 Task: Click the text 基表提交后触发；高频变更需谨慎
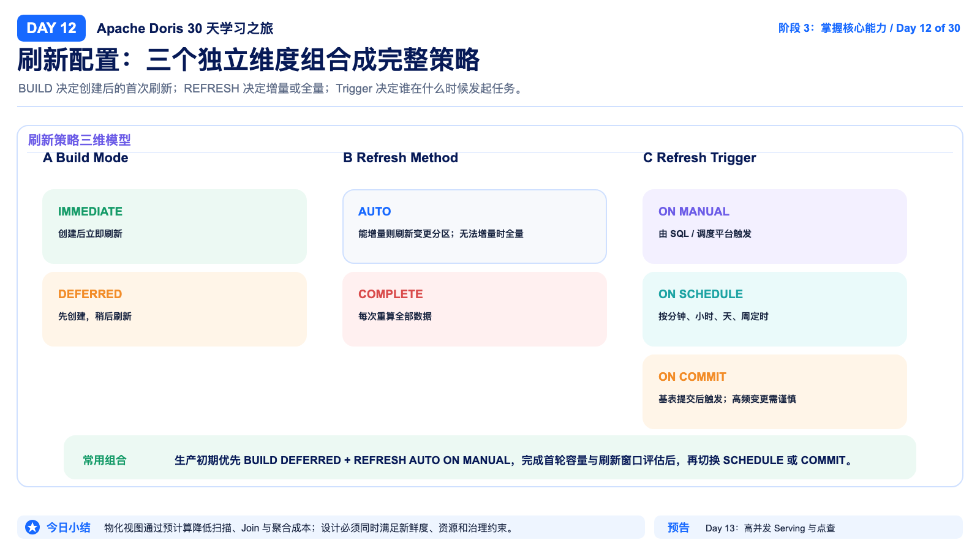(x=727, y=399)
